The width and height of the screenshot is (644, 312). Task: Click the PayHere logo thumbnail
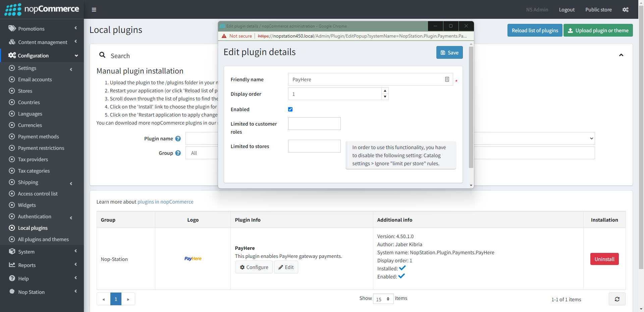(193, 259)
